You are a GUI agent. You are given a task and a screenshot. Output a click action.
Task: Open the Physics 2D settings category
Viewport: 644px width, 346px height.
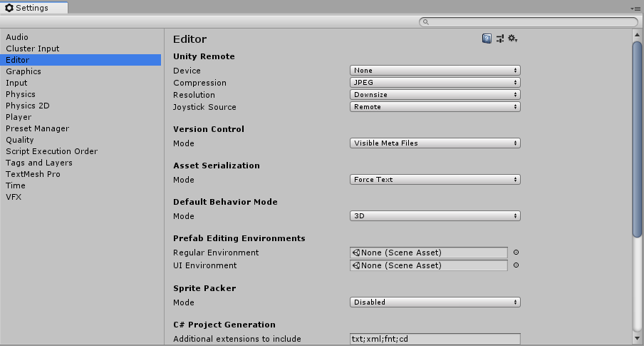click(x=80, y=106)
